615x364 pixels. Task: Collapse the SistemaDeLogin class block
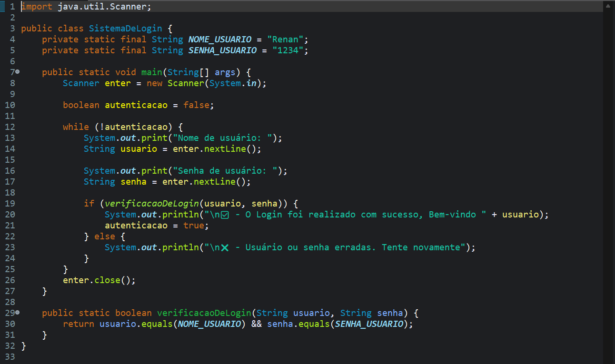point(17,28)
